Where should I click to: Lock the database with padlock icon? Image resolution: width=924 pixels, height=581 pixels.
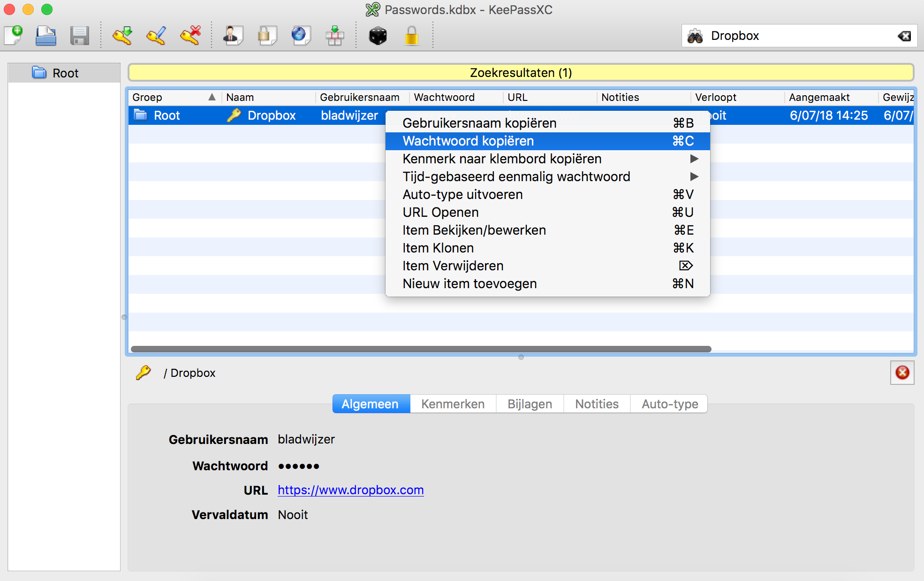411,36
